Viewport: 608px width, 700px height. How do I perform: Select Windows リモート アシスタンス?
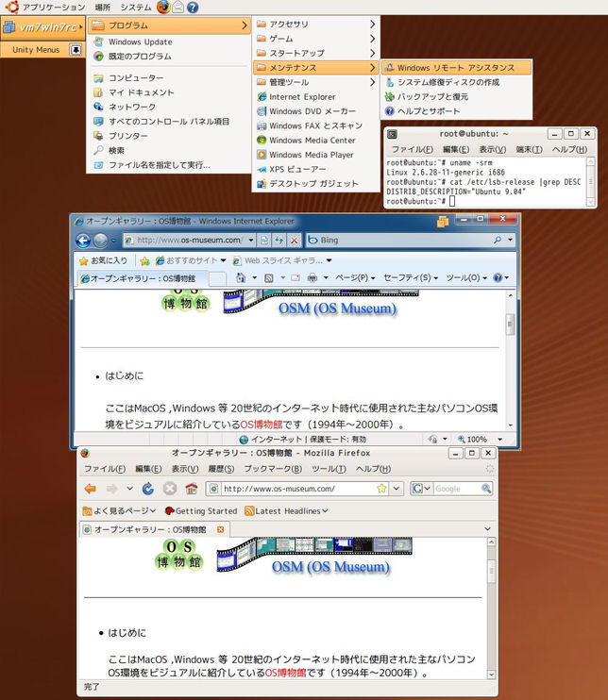pos(456,67)
